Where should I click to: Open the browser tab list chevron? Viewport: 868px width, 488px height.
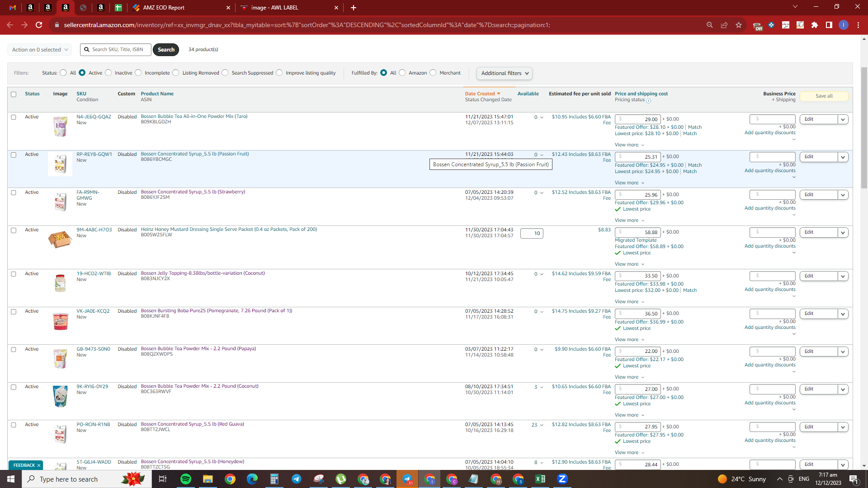(x=795, y=7)
